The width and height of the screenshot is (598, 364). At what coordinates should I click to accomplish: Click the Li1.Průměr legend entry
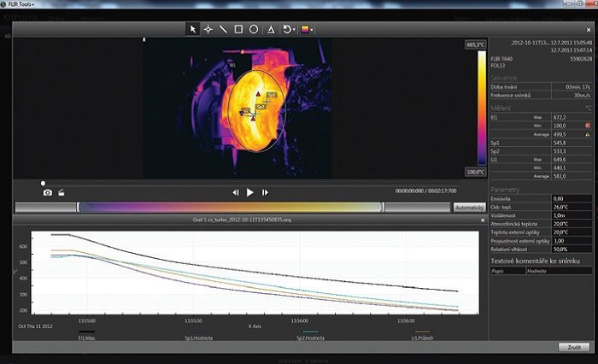(x=422, y=336)
